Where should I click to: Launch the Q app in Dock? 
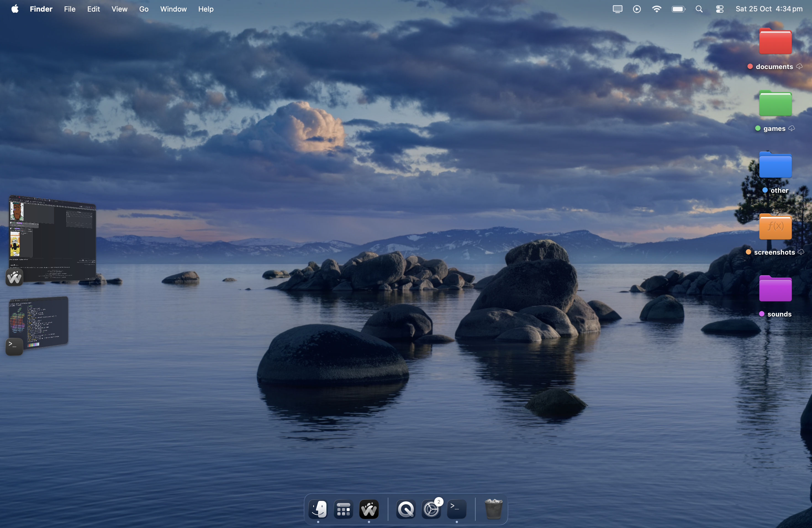[406, 509]
